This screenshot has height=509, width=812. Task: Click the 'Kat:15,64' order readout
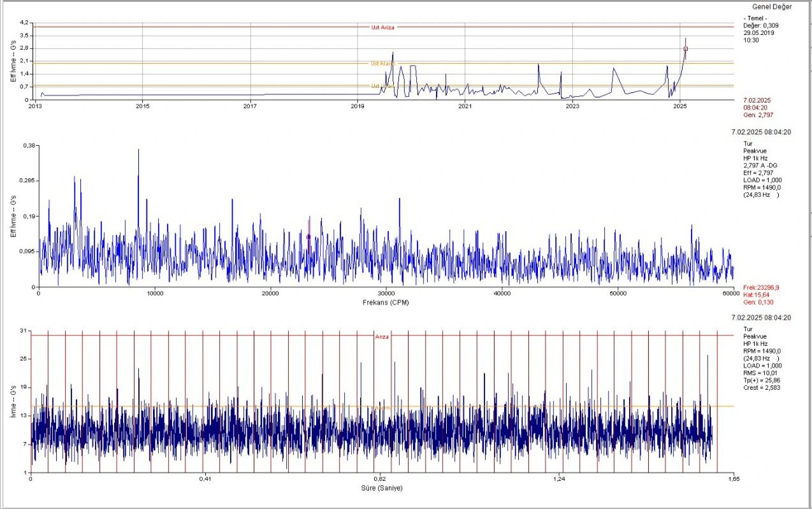click(x=757, y=295)
